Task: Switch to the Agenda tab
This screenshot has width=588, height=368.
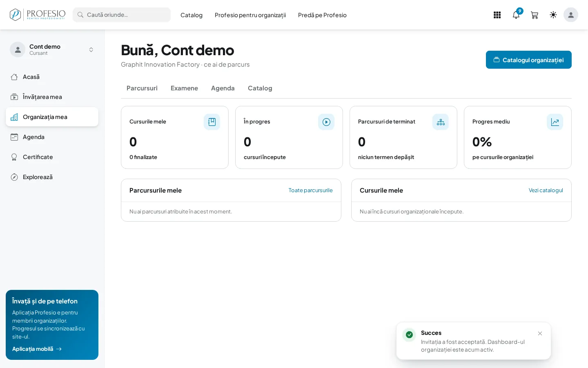Action: pyautogui.click(x=223, y=88)
